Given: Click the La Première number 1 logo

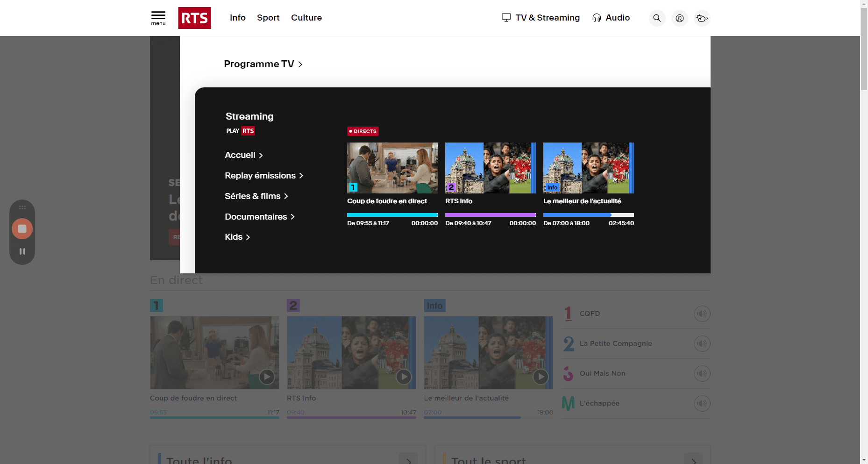Looking at the screenshot, I should tap(568, 314).
